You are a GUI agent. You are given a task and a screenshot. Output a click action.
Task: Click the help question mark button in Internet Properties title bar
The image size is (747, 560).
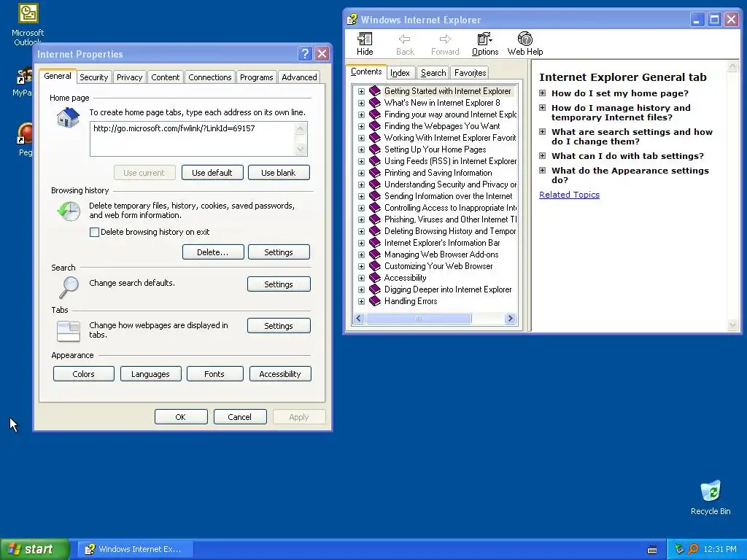click(x=306, y=54)
